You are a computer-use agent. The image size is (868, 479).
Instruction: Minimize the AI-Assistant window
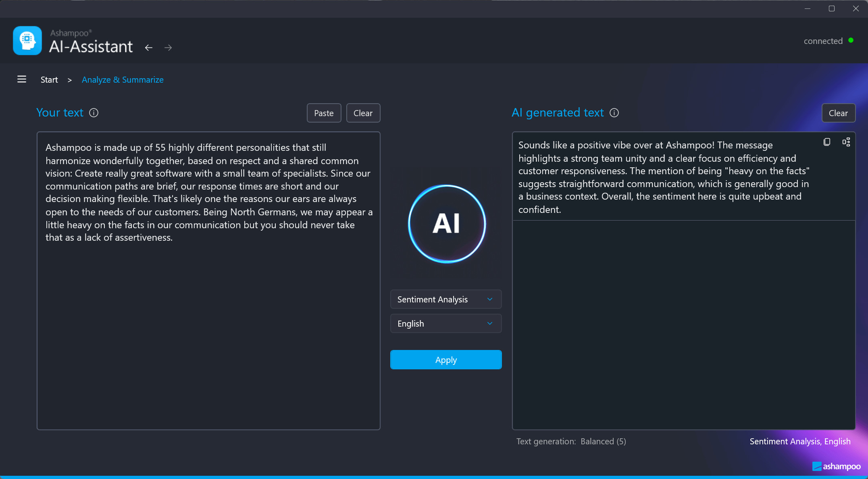click(808, 8)
